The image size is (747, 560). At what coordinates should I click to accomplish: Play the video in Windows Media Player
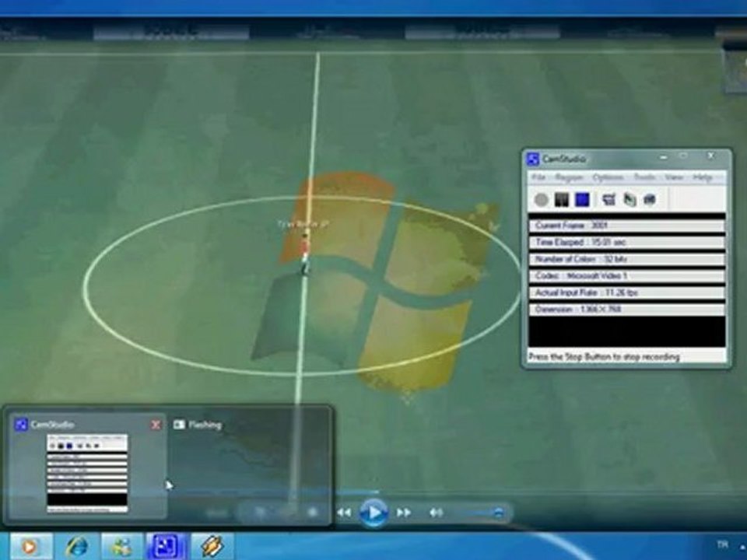click(x=373, y=513)
